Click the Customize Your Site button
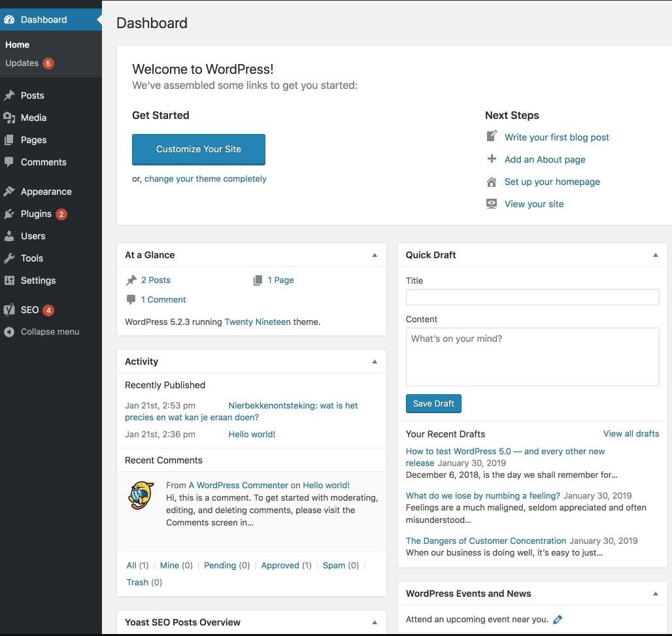Image resolution: width=672 pixels, height=636 pixels. pos(199,148)
